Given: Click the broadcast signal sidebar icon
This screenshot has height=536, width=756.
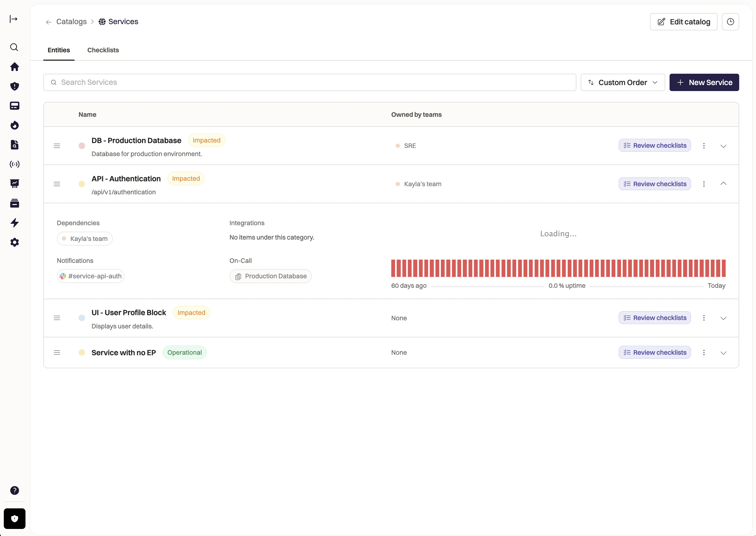Looking at the screenshot, I should tap(14, 164).
